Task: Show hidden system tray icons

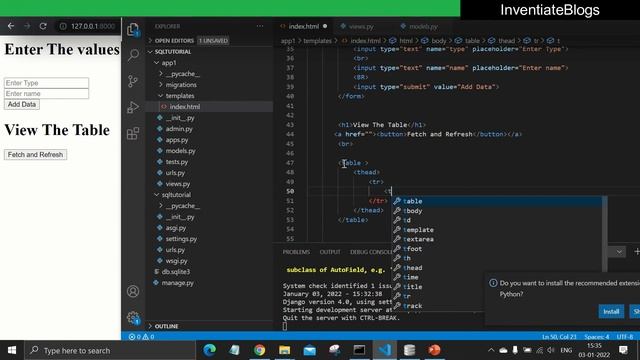Action: point(491,350)
